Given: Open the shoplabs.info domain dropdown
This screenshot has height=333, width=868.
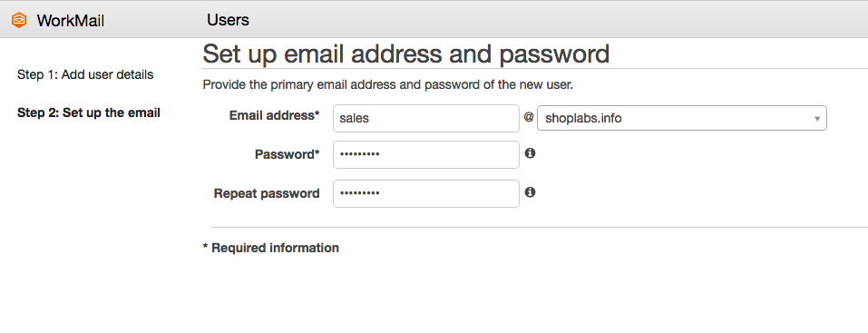Looking at the screenshot, I should [682, 118].
